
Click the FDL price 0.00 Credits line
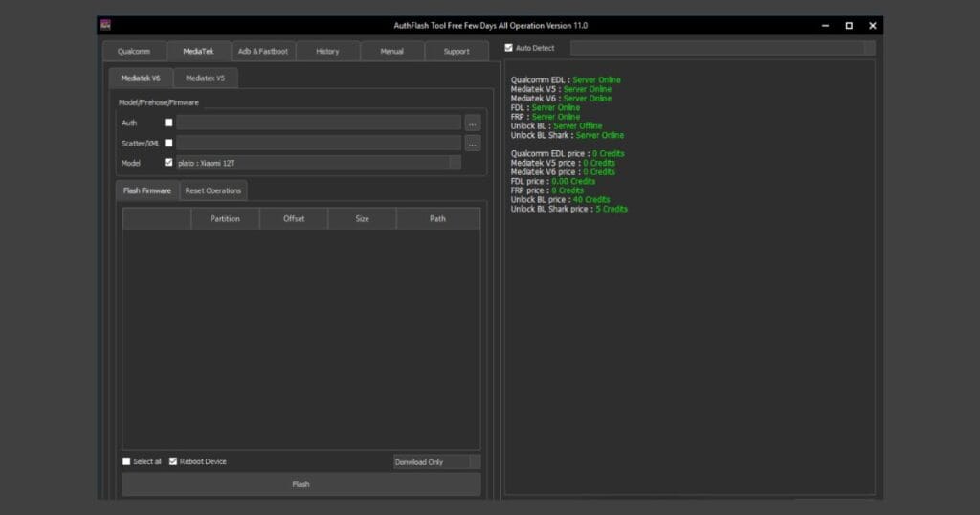click(x=552, y=181)
